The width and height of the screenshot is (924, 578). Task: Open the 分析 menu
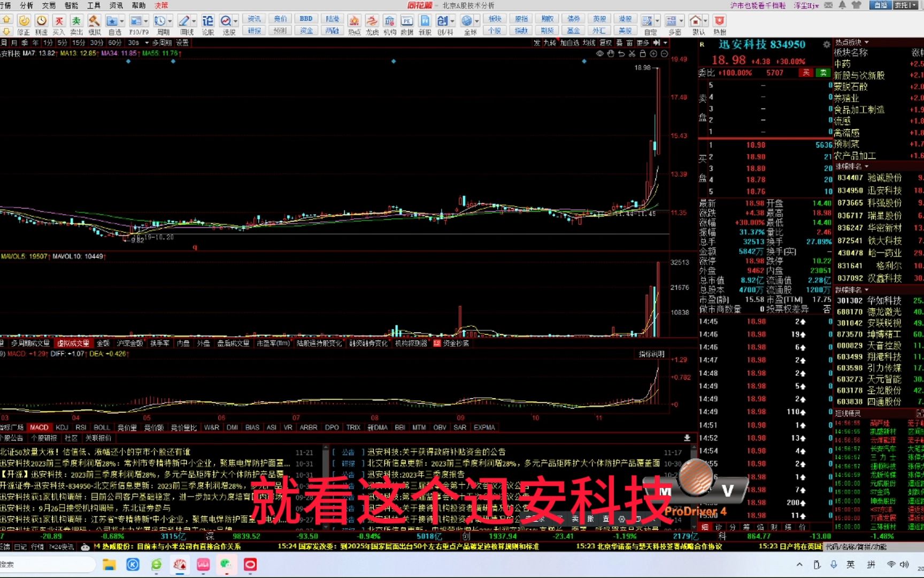(26, 5)
